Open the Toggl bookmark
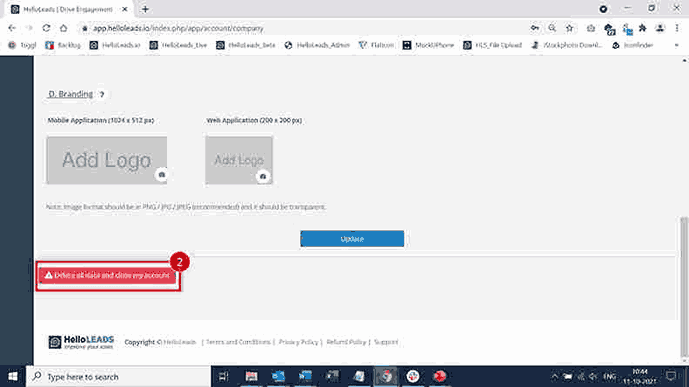 pyautogui.click(x=22, y=45)
